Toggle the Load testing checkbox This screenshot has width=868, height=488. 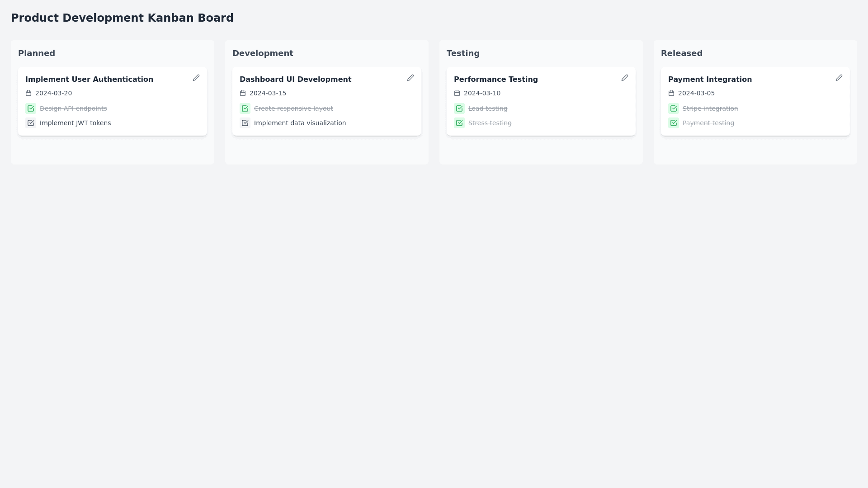pos(459,108)
